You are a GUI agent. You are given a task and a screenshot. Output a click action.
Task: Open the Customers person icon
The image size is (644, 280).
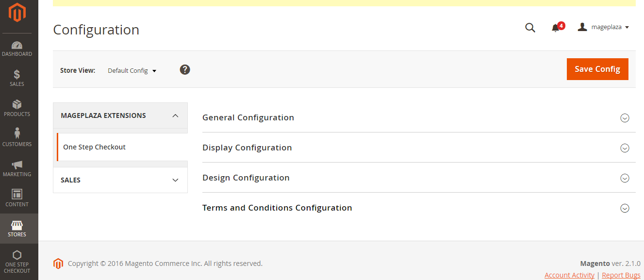[x=17, y=134]
